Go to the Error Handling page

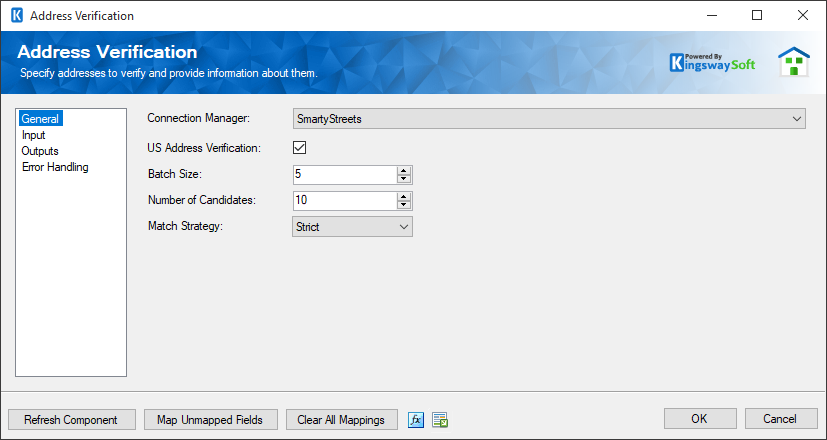click(x=55, y=167)
